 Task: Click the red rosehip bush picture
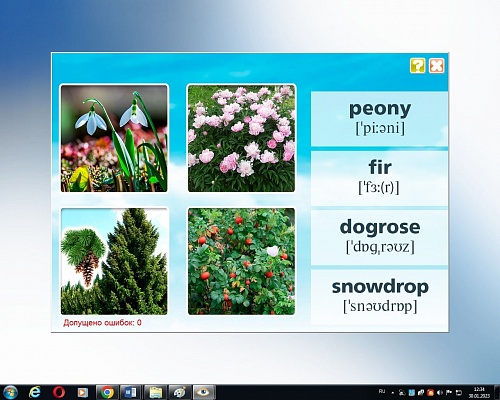coord(241,261)
